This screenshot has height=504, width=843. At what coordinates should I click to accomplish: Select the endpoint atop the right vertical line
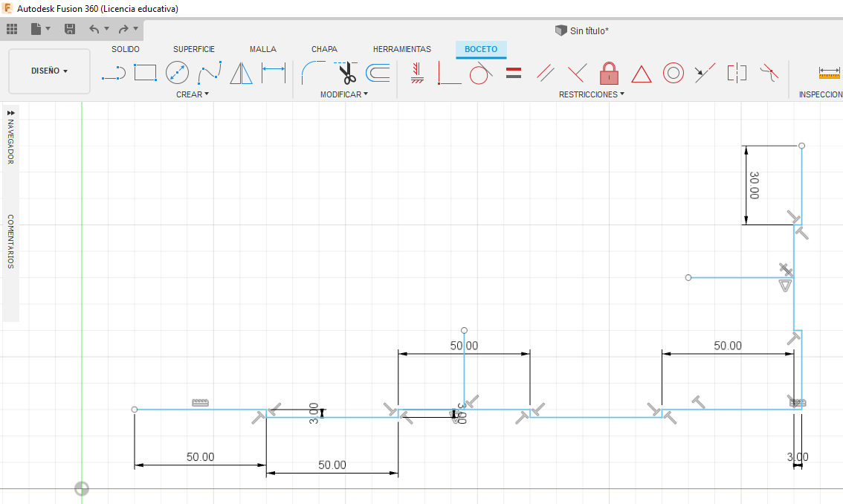801,146
